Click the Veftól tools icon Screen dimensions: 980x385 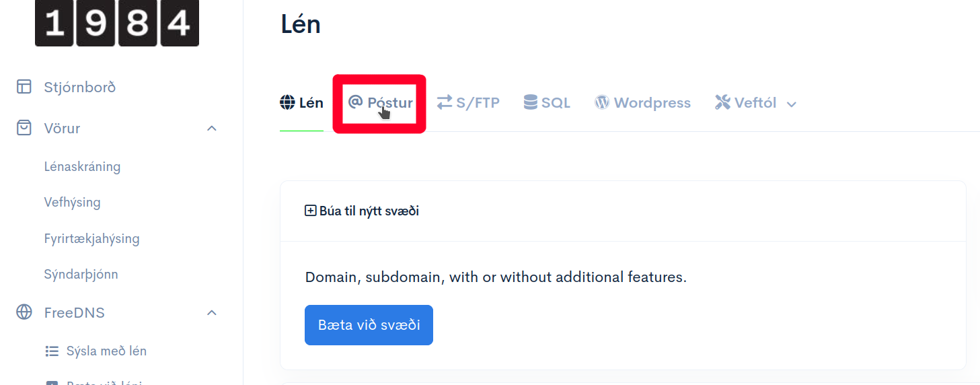(722, 102)
